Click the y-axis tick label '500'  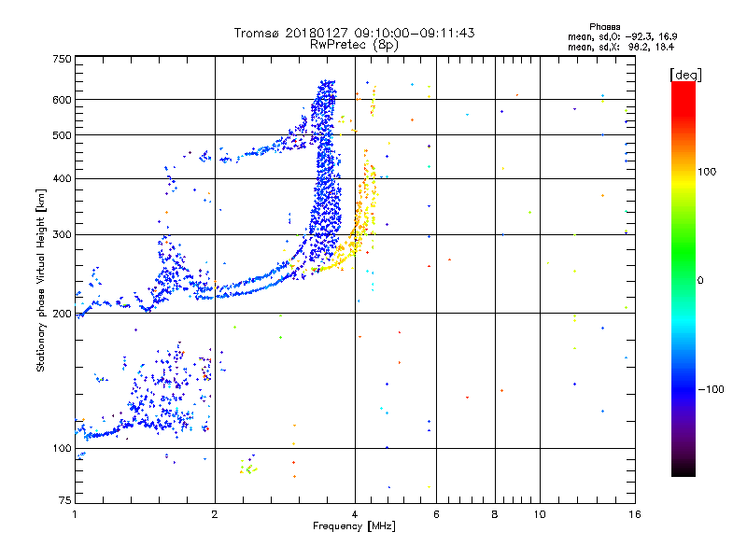tap(62, 135)
